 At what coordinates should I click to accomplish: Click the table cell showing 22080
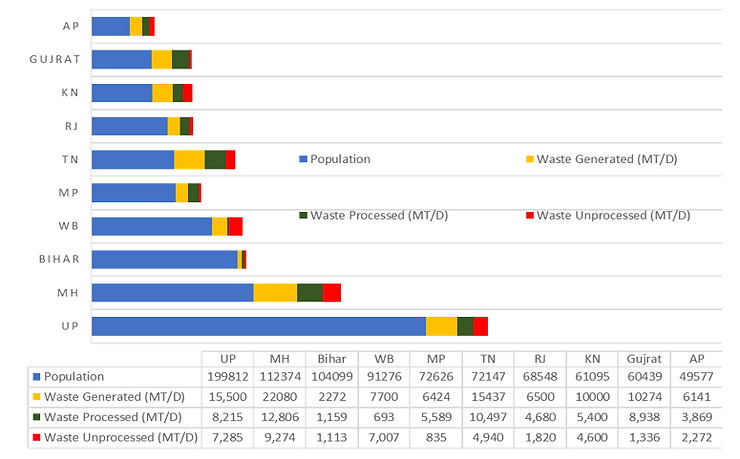pyautogui.click(x=279, y=397)
